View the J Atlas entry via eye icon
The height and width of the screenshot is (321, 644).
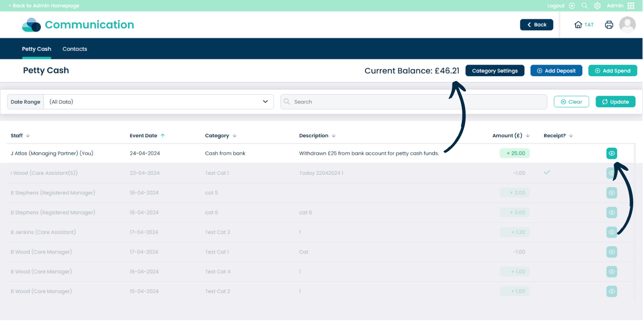(612, 153)
